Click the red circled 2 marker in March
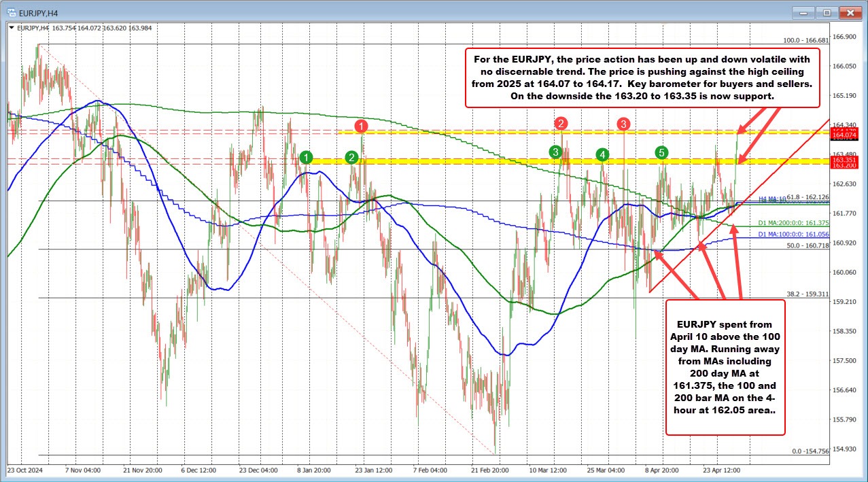 pyautogui.click(x=561, y=124)
